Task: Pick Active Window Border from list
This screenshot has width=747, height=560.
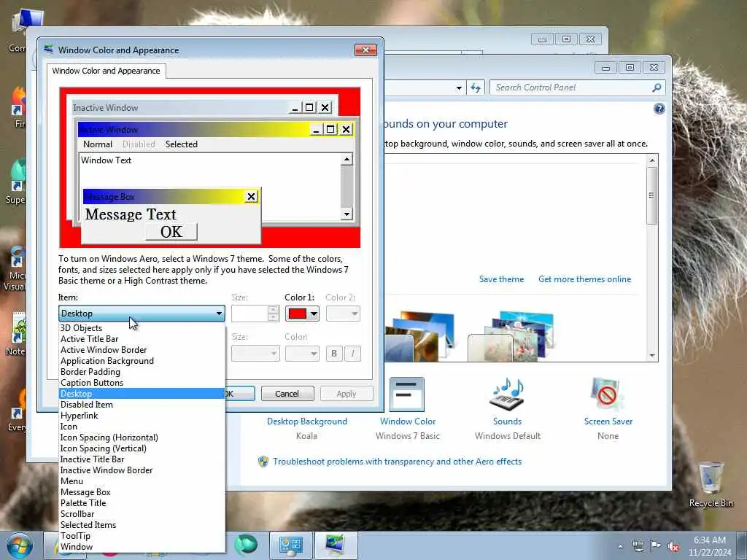Action: point(142,350)
